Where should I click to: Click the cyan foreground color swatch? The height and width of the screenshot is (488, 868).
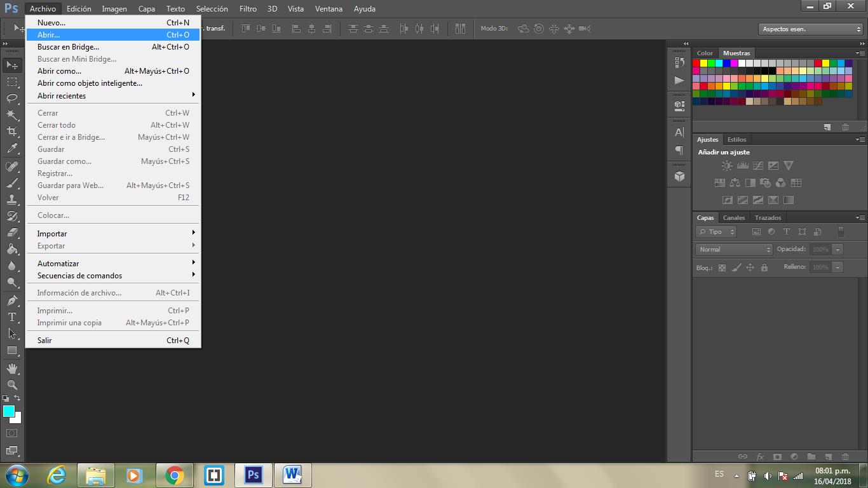8,411
